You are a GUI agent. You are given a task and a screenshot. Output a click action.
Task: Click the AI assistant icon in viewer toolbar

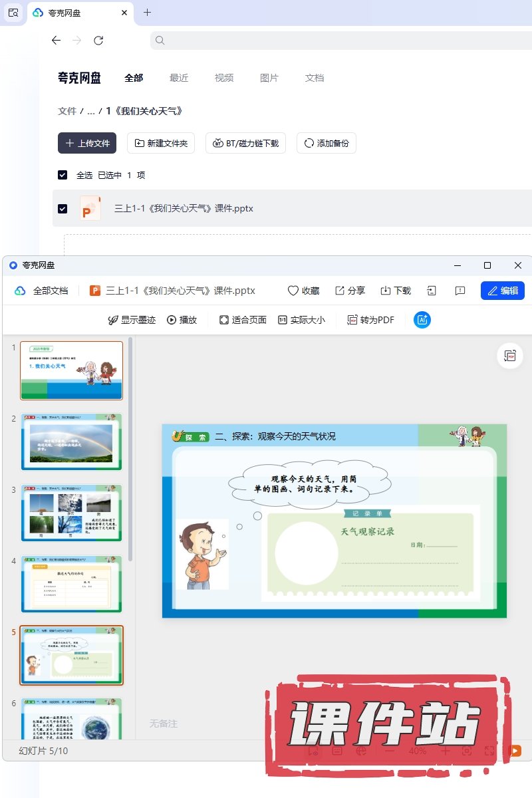(x=422, y=320)
